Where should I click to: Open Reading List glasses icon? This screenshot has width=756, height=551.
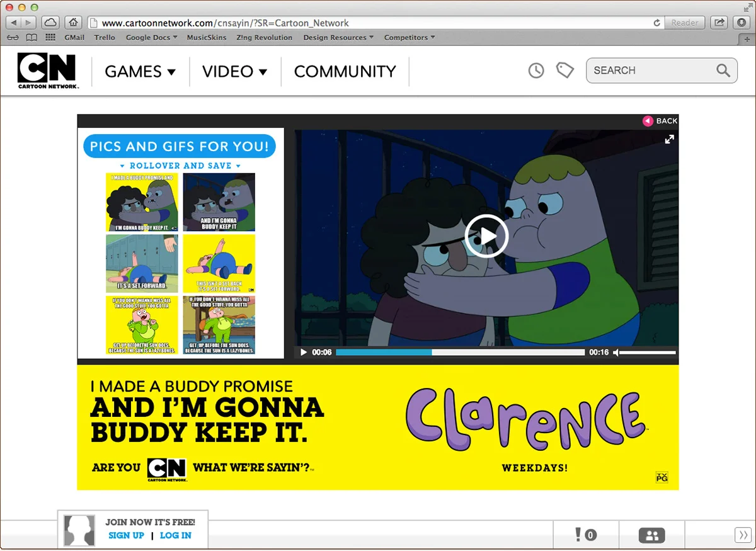pos(12,38)
